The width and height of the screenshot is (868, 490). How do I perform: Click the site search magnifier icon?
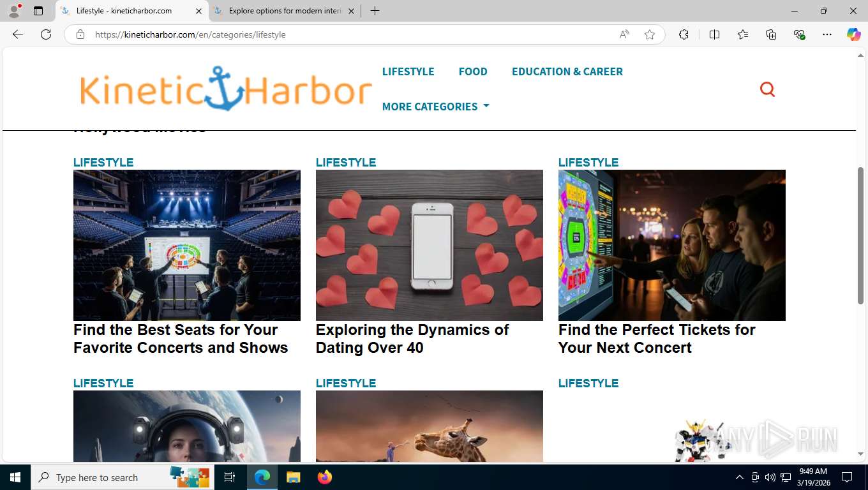point(767,89)
